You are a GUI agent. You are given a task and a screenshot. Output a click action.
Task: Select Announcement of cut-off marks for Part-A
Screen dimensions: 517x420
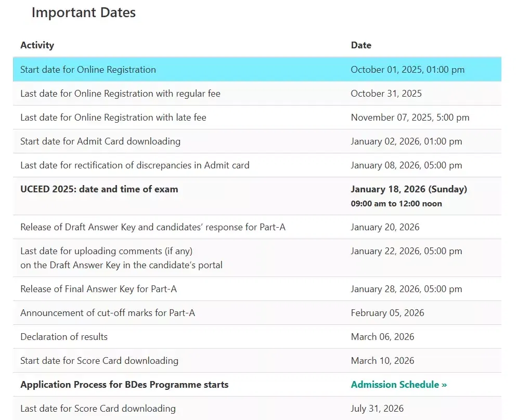point(108,313)
